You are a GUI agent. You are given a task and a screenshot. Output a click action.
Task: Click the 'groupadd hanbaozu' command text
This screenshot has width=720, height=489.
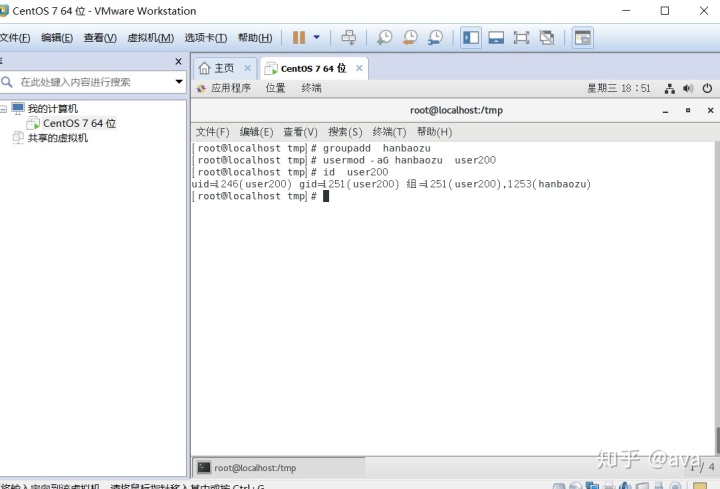click(x=377, y=148)
